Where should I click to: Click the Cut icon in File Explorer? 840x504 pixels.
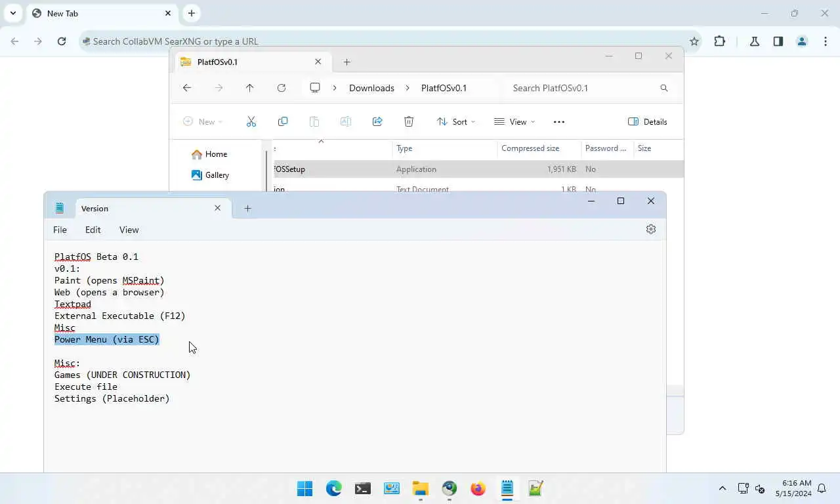251,121
